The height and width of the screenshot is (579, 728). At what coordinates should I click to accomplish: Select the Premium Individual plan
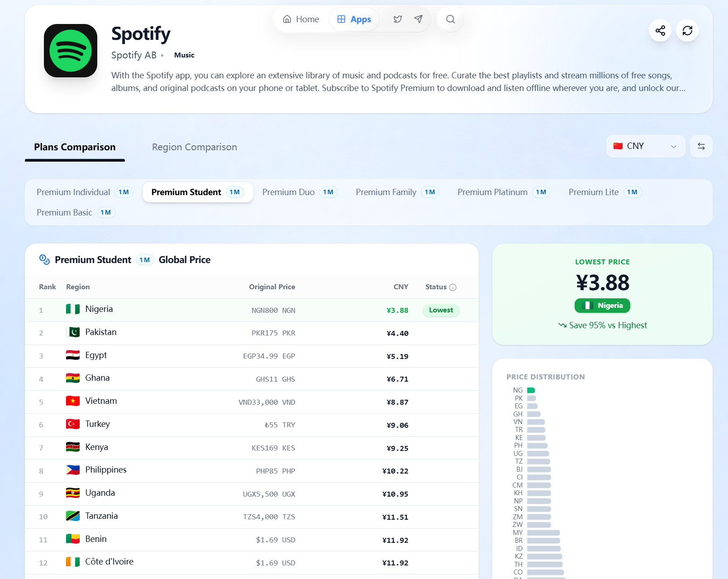click(85, 192)
